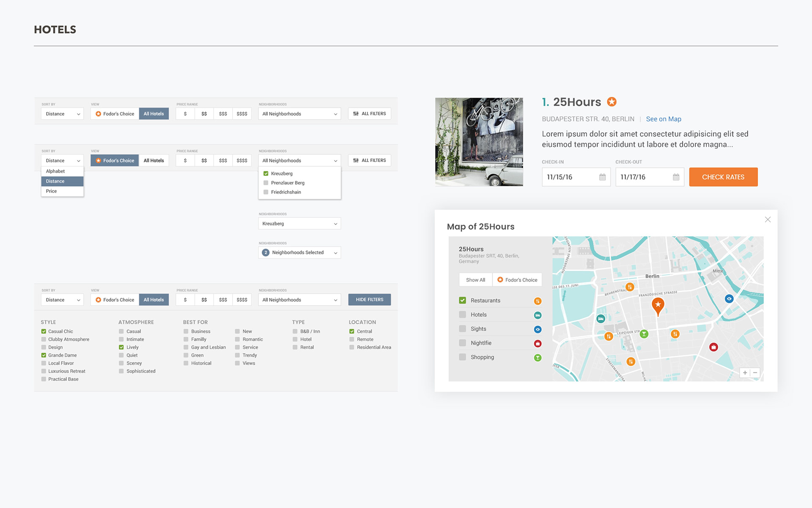The image size is (812, 508).
Task: Open All Neighborhoods dropdown next to Hide Filters
Action: point(299,300)
